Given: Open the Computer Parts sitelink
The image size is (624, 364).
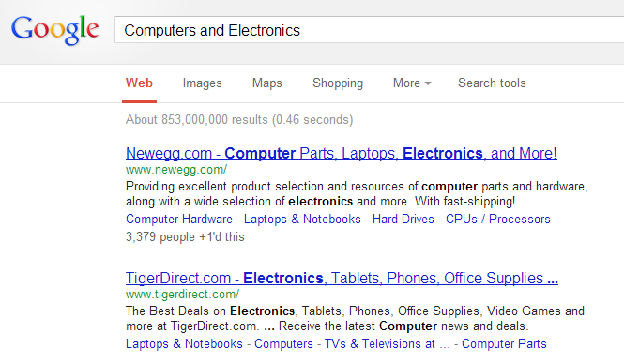Looking at the screenshot, I should pyautogui.click(x=504, y=343).
